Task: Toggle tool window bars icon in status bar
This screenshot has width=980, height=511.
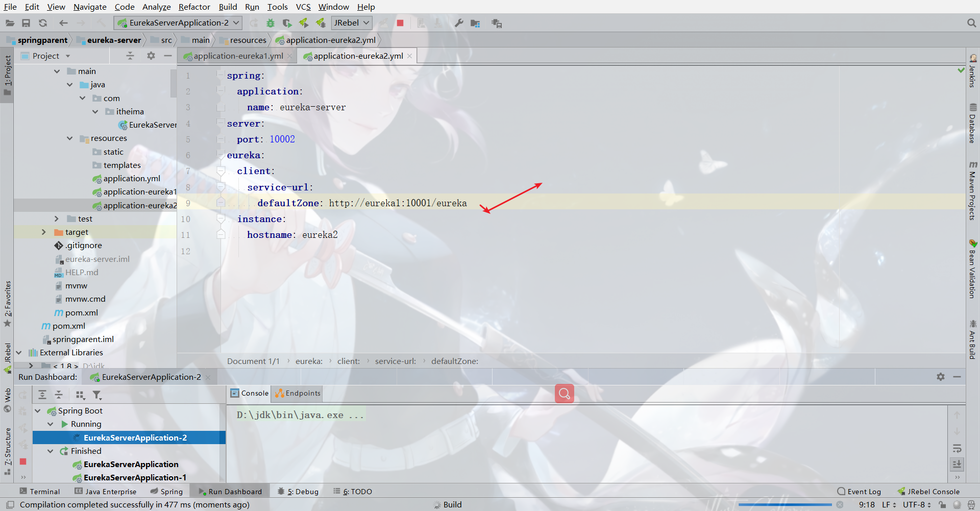Action: click(x=10, y=505)
